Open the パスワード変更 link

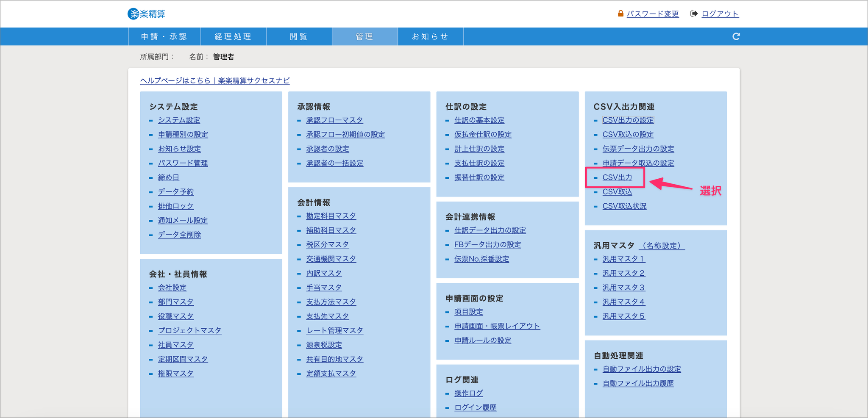[x=653, y=14]
